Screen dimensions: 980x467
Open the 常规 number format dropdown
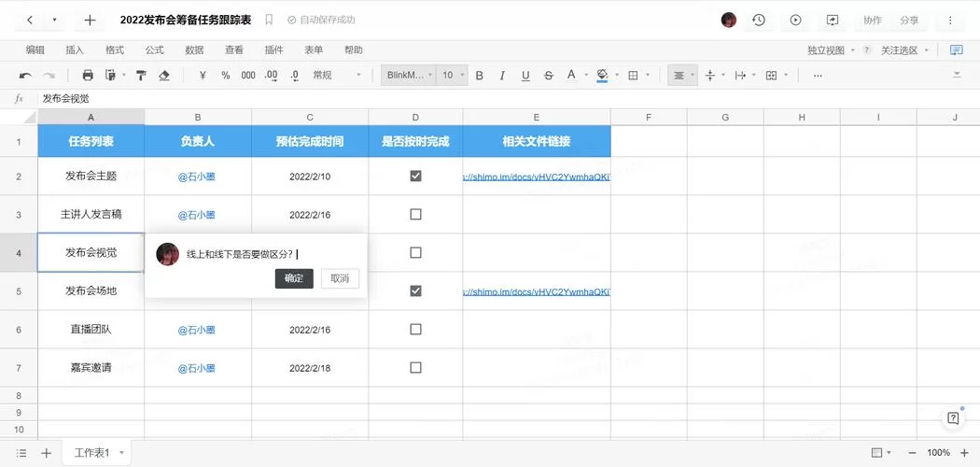click(x=337, y=75)
